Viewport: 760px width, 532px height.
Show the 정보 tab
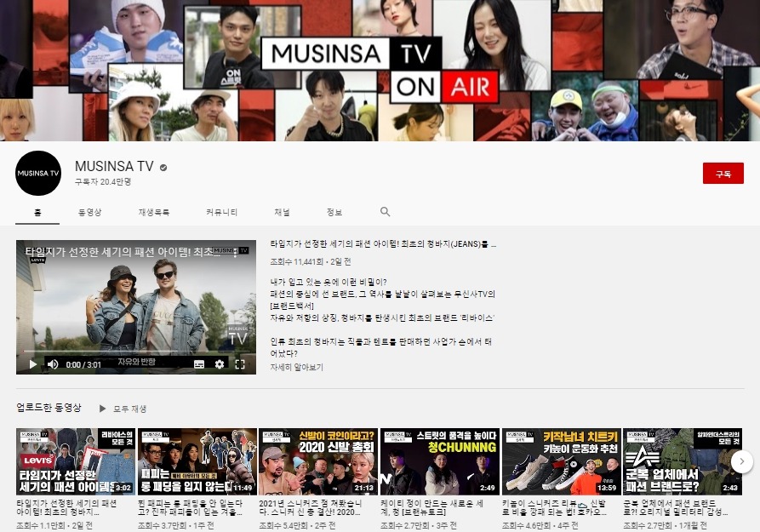(334, 212)
